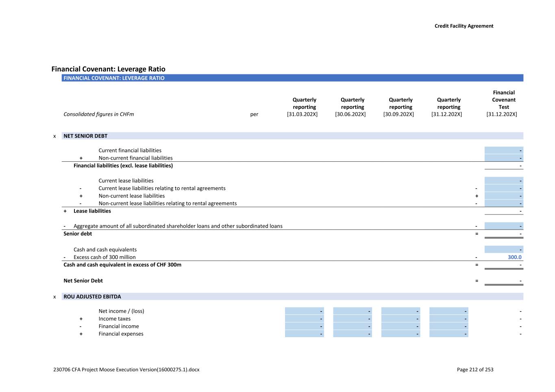Click Financial expenses cell under 31.12.202X quarterly column

(x=448, y=334)
